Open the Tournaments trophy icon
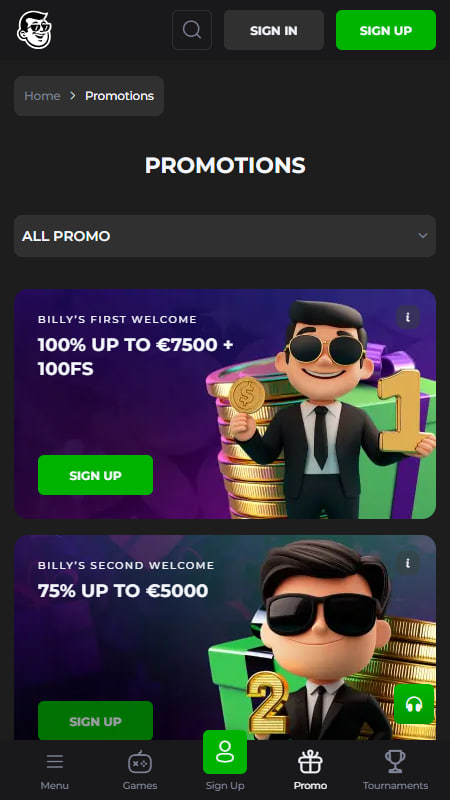450x800 pixels. (395, 761)
